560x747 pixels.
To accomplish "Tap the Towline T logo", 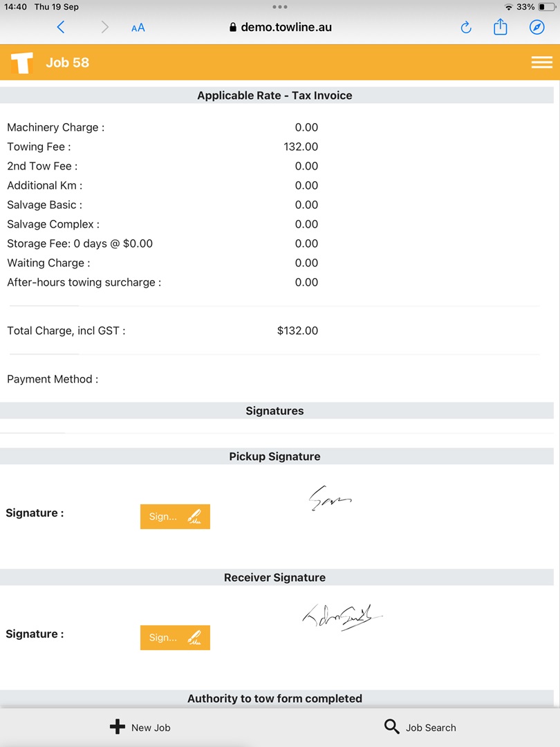I will tap(22, 63).
